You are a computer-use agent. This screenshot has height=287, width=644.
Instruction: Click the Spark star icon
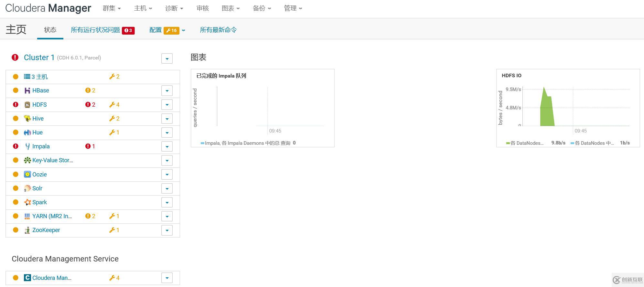tap(27, 202)
